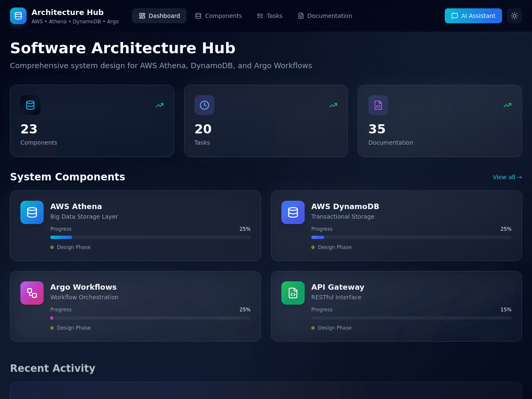Open the AWS Athena card title
This screenshot has height=399, width=532.
point(76,207)
